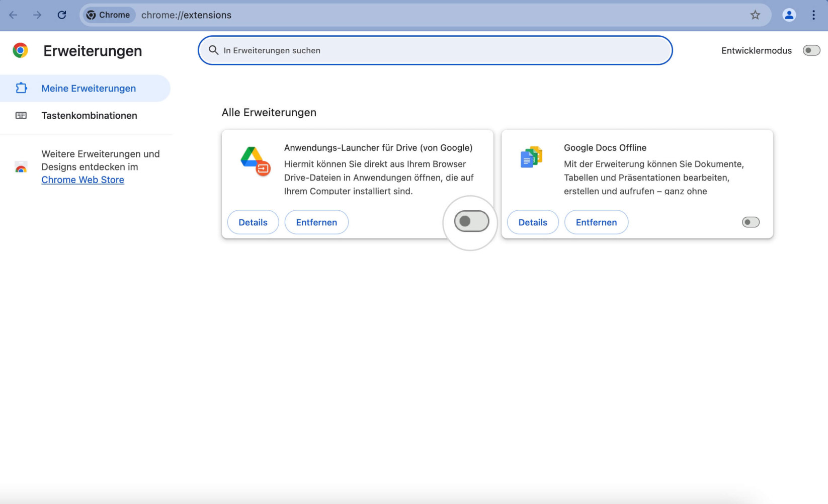Open the profile avatar menu
Viewport: 828px width, 504px height.
click(x=789, y=15)
